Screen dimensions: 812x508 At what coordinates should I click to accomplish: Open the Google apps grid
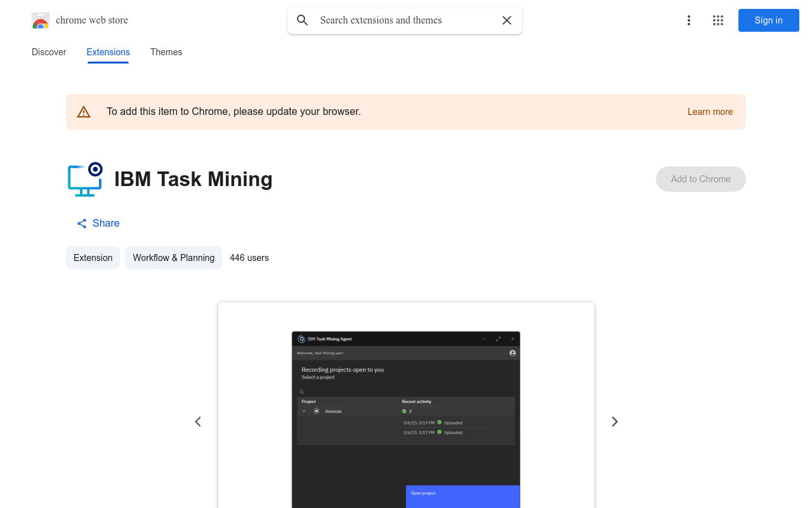click(x=718, y=20)
